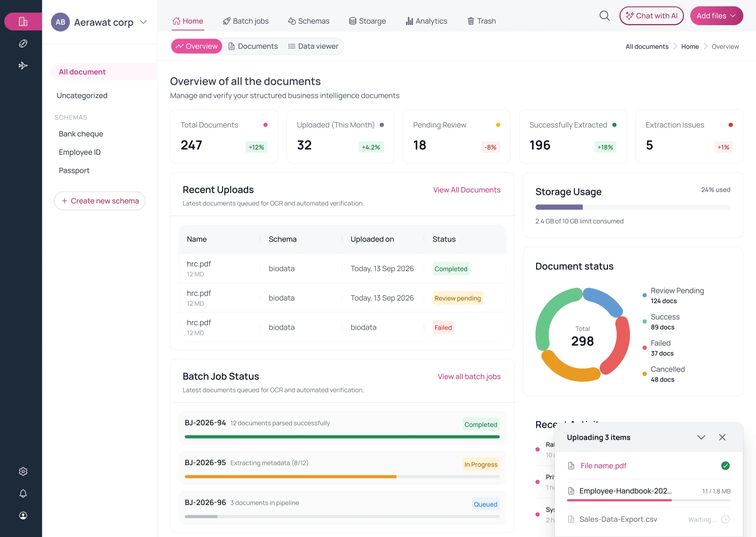Select the Passport schema

(74, 171)
